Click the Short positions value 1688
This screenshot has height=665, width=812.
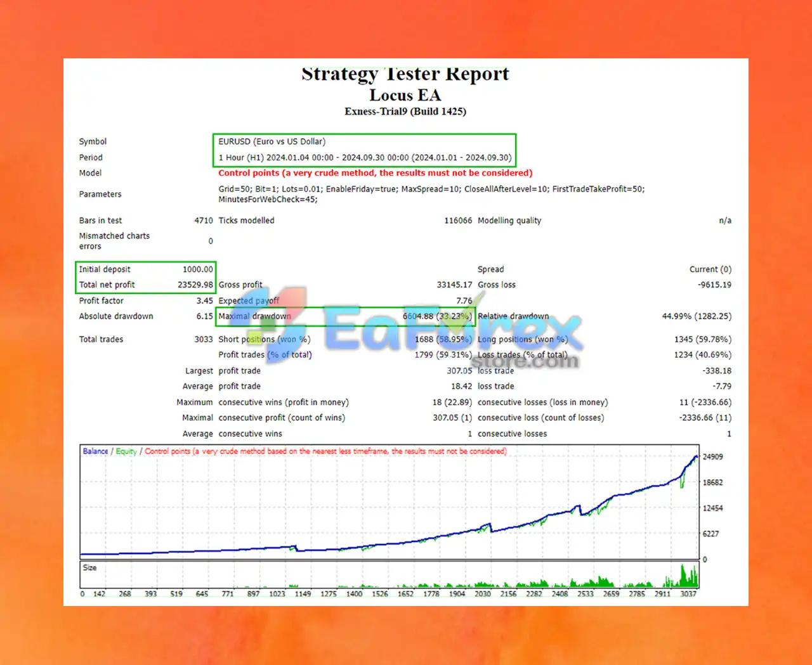pyautogui.click(x=443, y=339)
